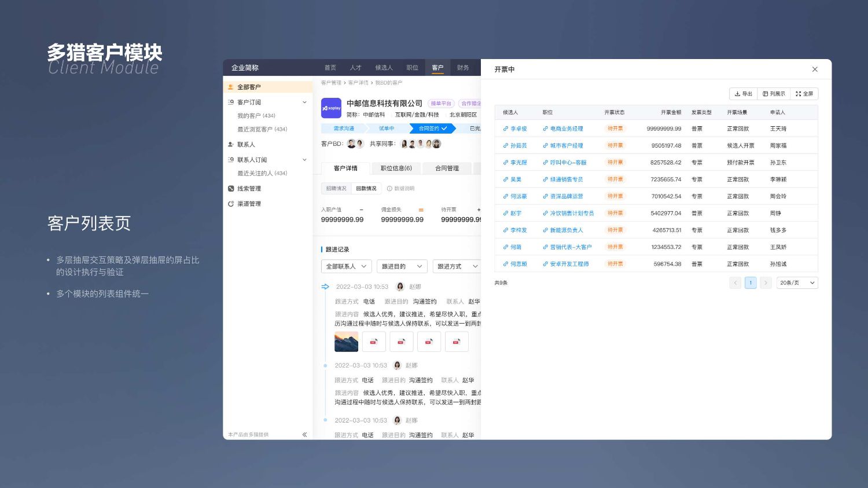Click the 线索管理 sidebar icon
The height and width of the screenshot is (488, 868).
(231, 189)
